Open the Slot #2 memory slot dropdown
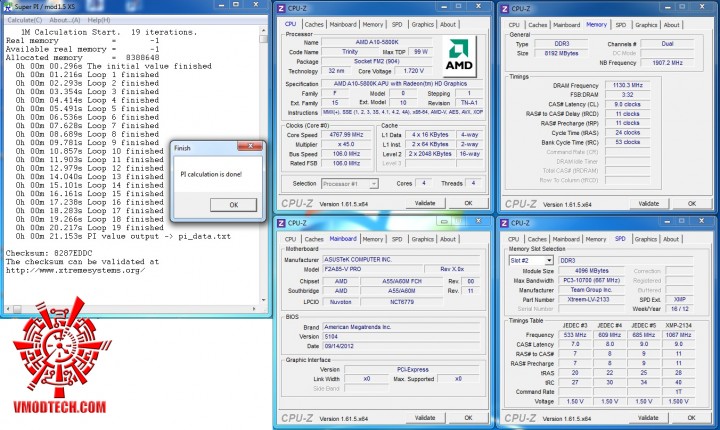The width and height of the screenshot is (720, 430). pos(531,260)
